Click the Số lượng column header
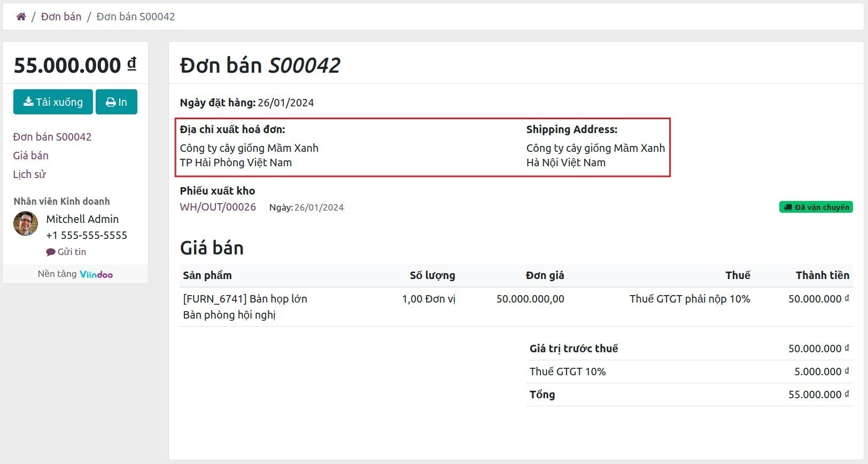This screenshot has width=868, height=464. click(x=432, y=275)
